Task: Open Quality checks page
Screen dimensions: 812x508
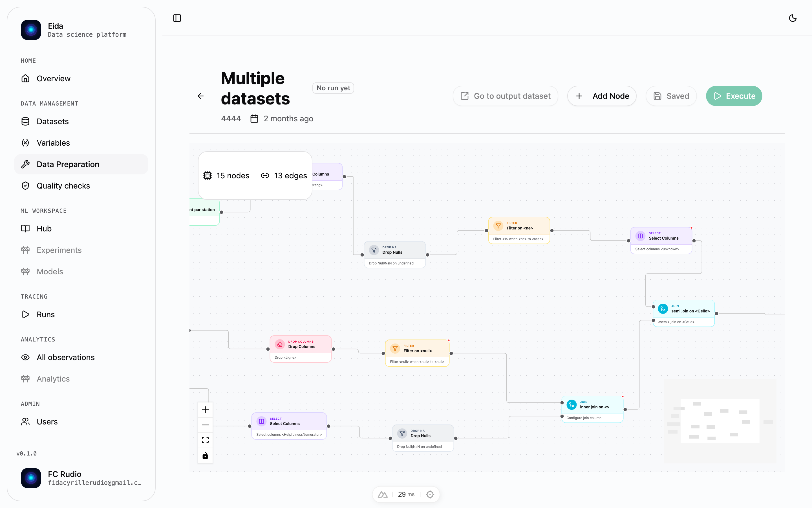Action: coord(81,186)
